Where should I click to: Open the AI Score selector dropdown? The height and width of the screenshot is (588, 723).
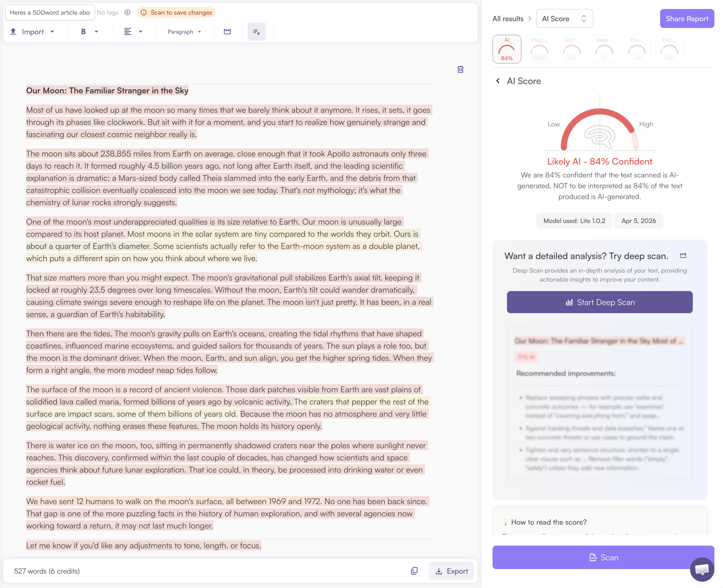pyautogui.click(x=564, y=19)
